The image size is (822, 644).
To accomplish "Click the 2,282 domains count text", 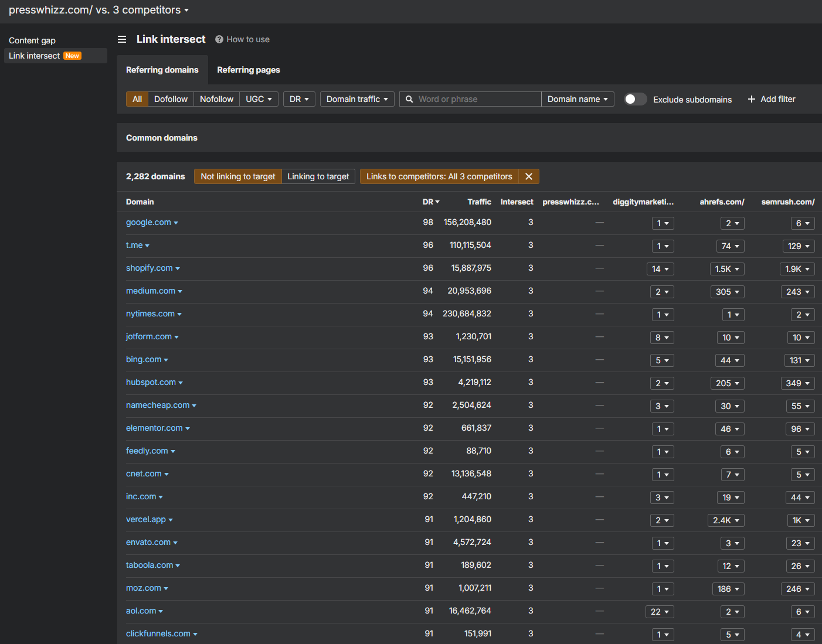I will point(155,176).
